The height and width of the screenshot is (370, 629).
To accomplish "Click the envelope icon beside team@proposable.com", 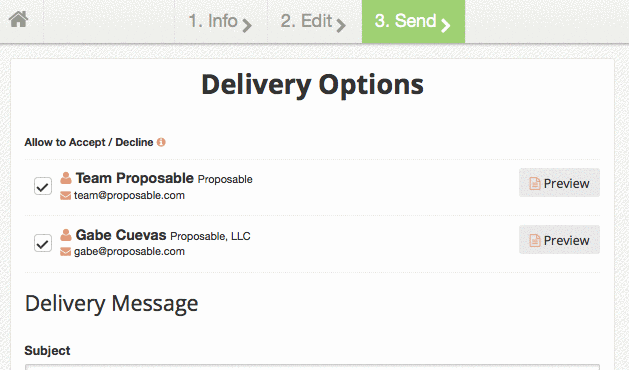I will 65,195.
